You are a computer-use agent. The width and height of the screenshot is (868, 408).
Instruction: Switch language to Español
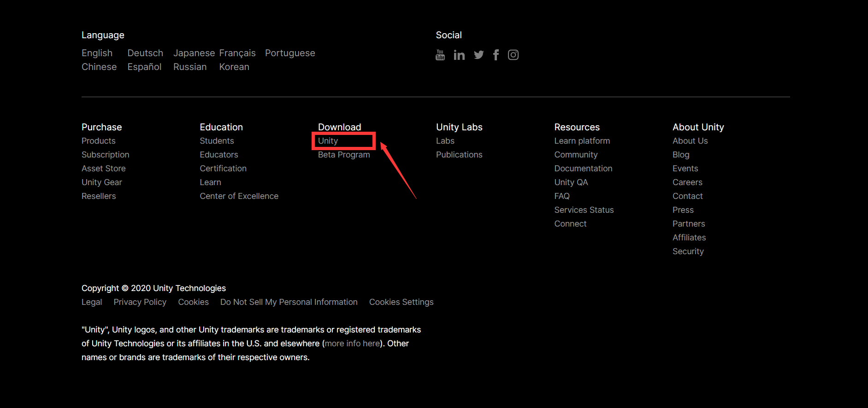[144, 67]
